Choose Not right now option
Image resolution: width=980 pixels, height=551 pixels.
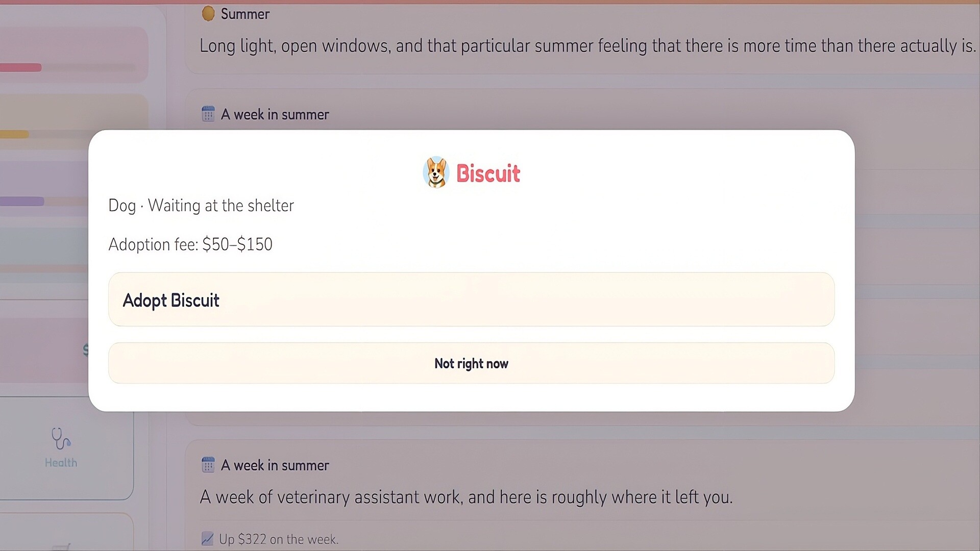tap(471, 363)
